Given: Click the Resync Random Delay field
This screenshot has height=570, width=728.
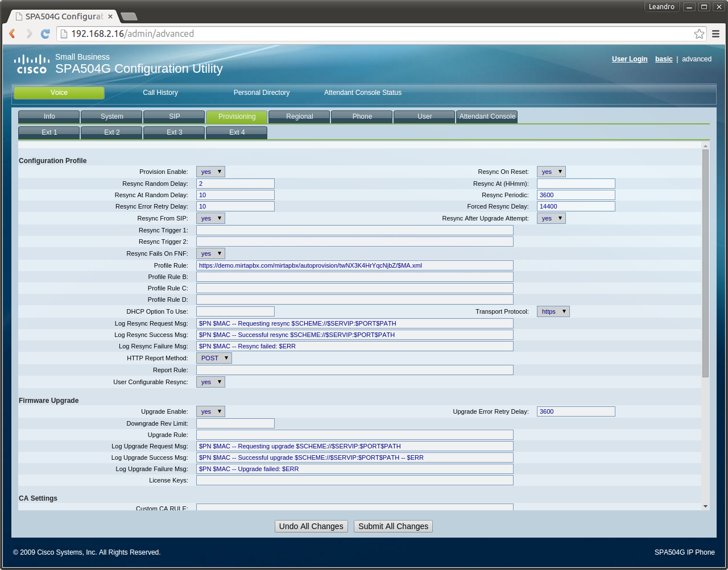Looking at the screenshot, I should pos(235,184).
